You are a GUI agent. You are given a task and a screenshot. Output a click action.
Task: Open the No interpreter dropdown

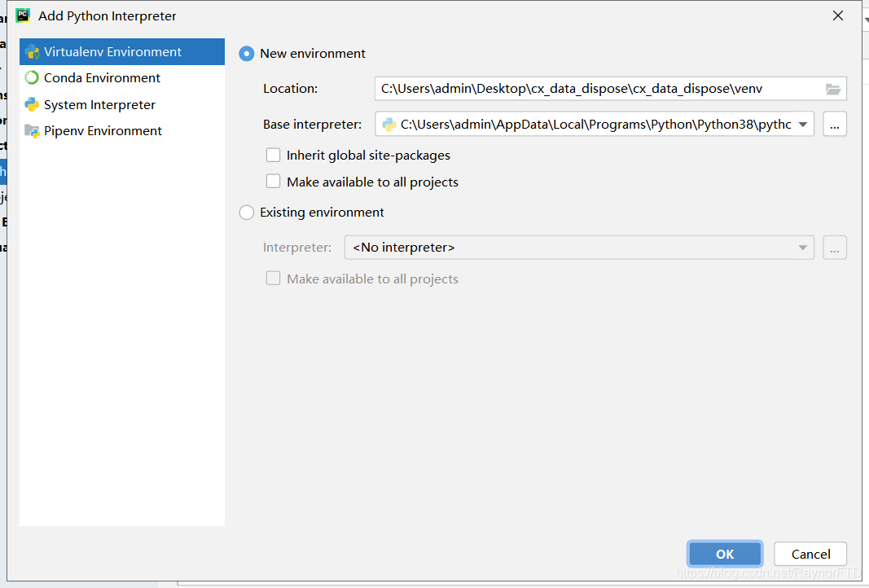579,248
